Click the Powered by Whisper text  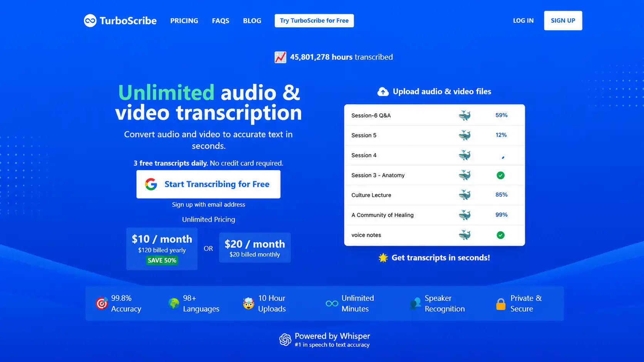click(x=332, y=336)
